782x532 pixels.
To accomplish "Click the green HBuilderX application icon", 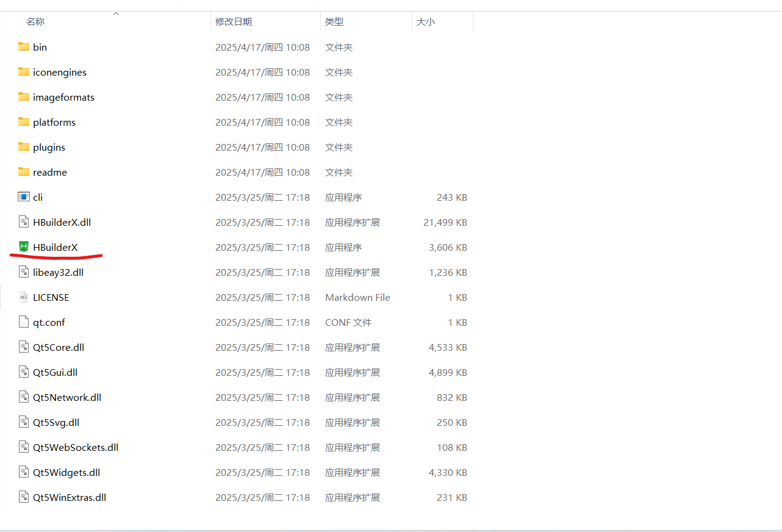I will click(x=24, y=247).
